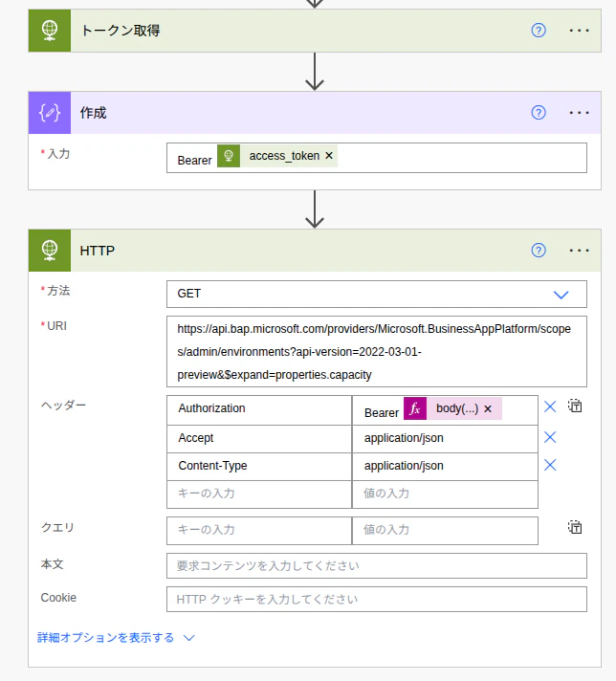Remove body(...) expression from Authorization value

[488, 408]
